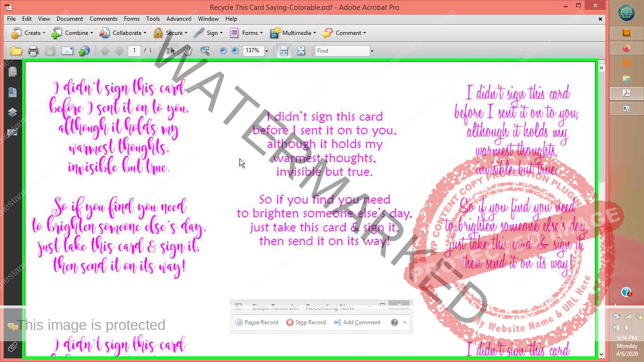Click the Marquee Zoom tool
This screenshot has height=362, width=644.
click(205, 50)
